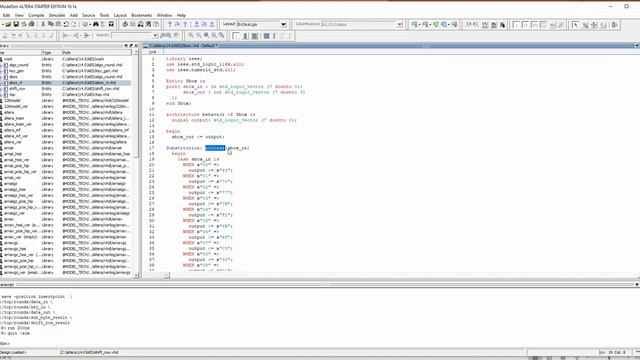Click the Step Into arrow toolbar icon
The image size is (640, 360).
170,24
